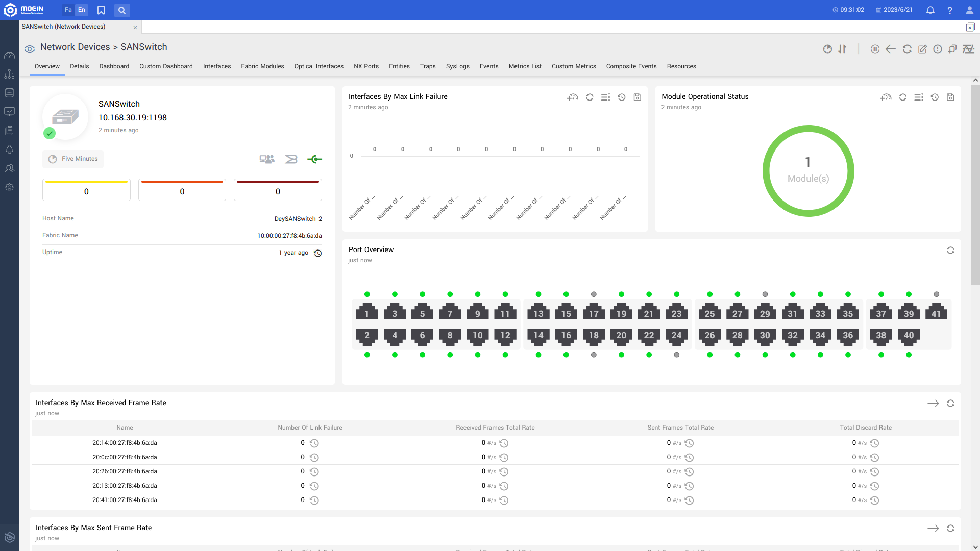This screenshot has height=551, width=980.
Task: Refresh the Module Operational Status widget
Action: click(902, 97)
